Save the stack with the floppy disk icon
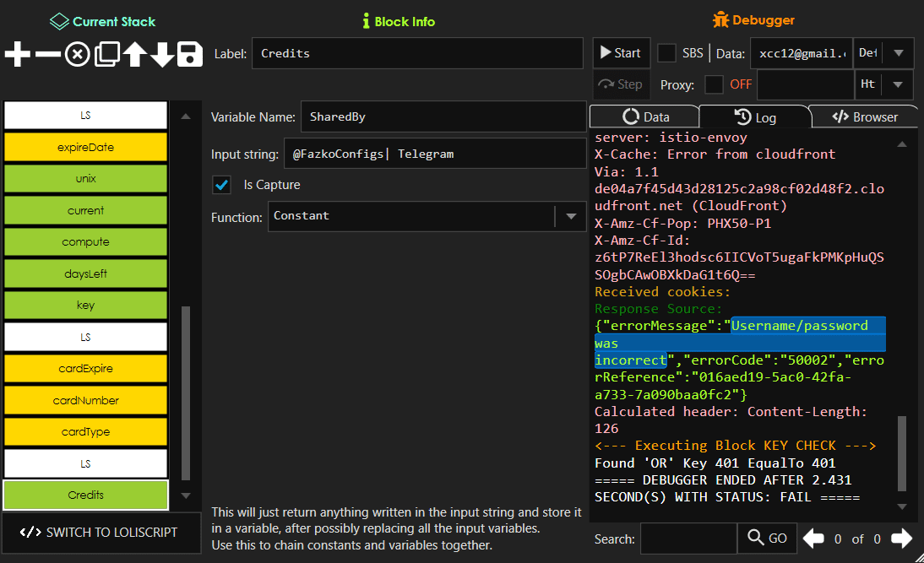924x563 pixels. coord(189,54)
